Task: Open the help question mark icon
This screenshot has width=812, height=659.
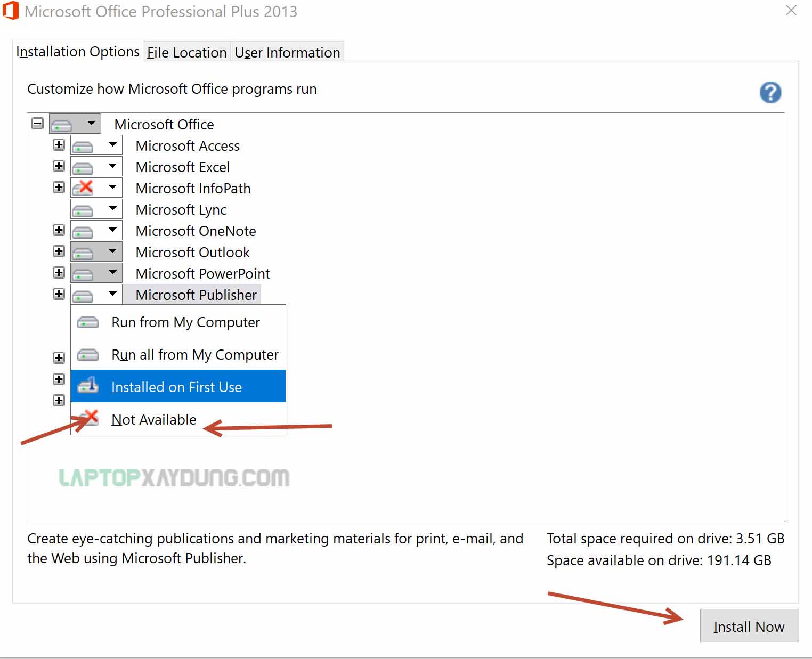Action: tap(770, 92)
